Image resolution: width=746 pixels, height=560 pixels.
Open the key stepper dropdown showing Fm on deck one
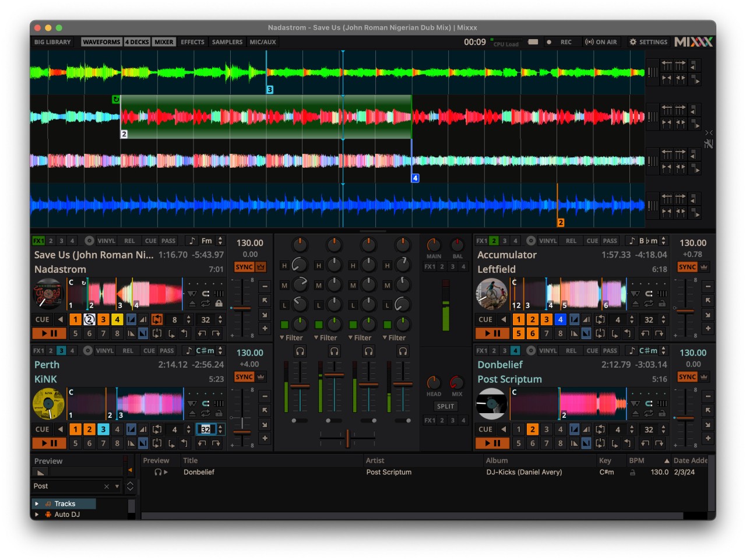tap(219, 240)
